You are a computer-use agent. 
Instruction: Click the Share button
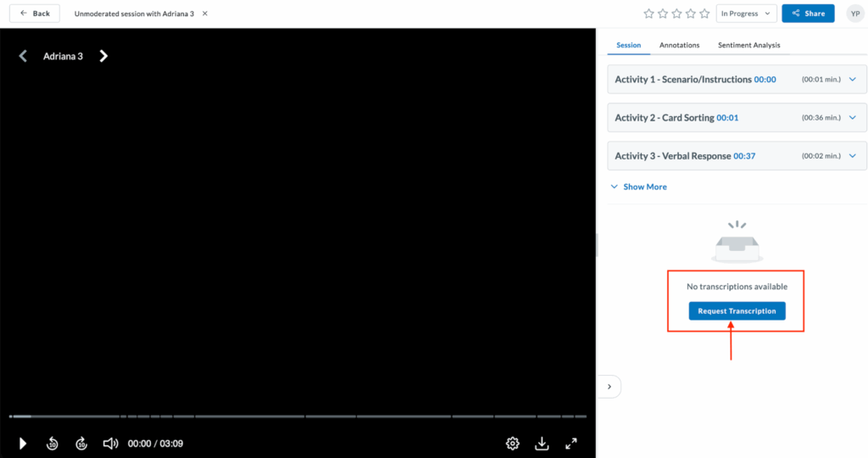point(808,14)
